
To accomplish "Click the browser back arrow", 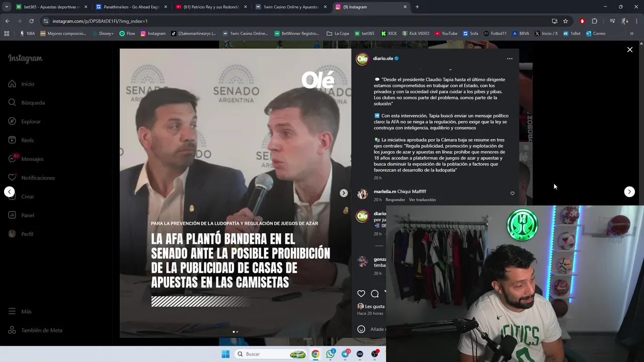I will coord(7,21).
